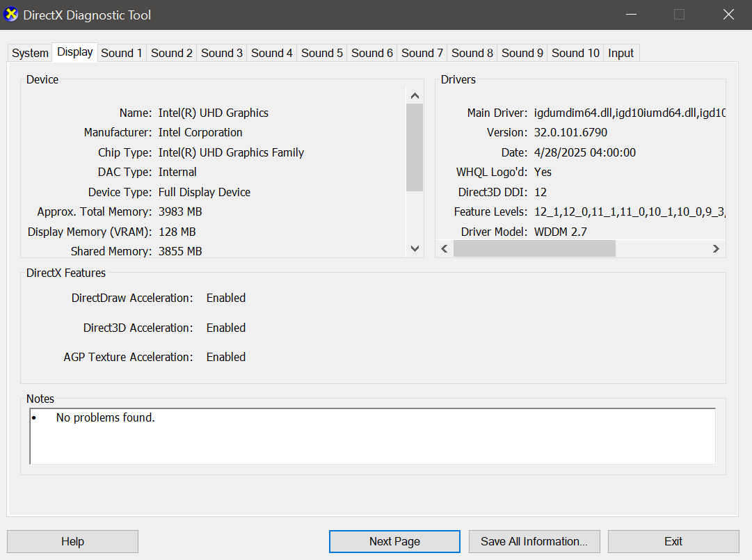Click the manufacturer 'Intel Corporation'
752x560 pixels.
(200, 132)
